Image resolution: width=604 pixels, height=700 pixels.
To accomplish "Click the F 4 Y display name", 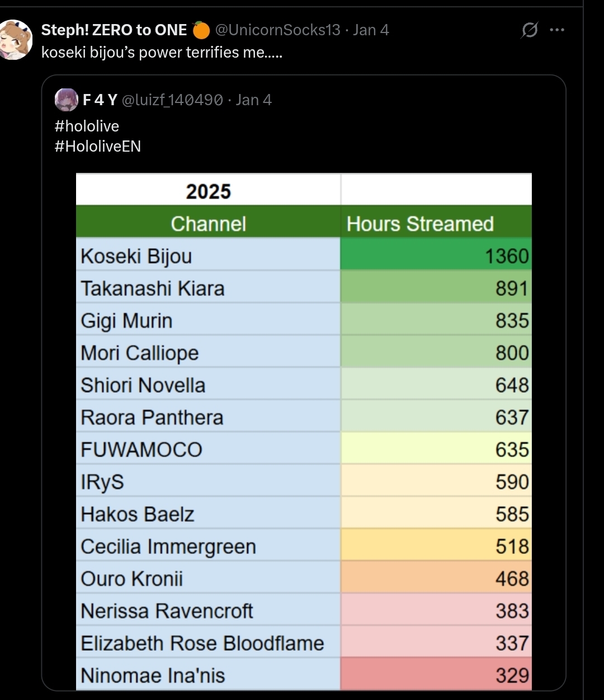I will [x=100, y=100].
